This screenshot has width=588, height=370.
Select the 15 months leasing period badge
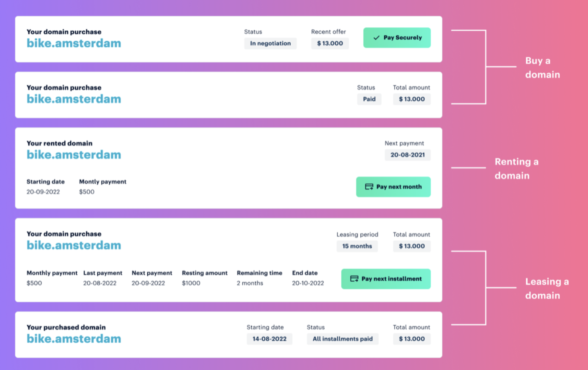357,246
